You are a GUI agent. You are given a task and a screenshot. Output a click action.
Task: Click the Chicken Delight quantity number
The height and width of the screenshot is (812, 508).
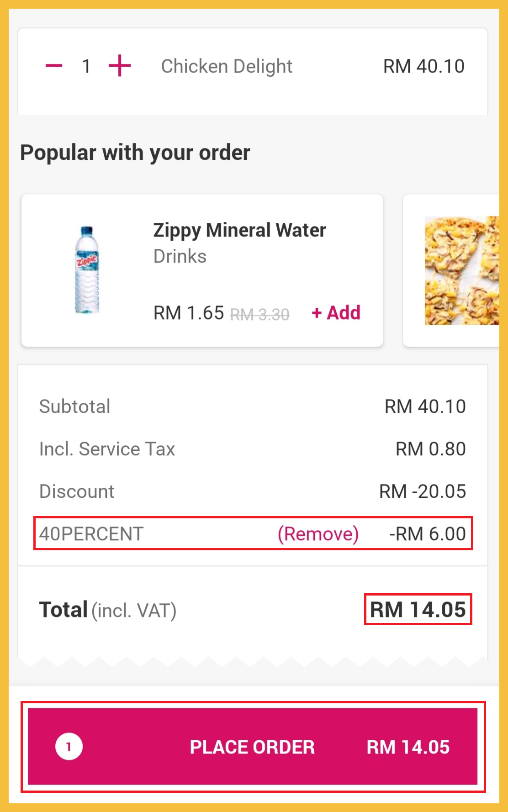(86, 66)
